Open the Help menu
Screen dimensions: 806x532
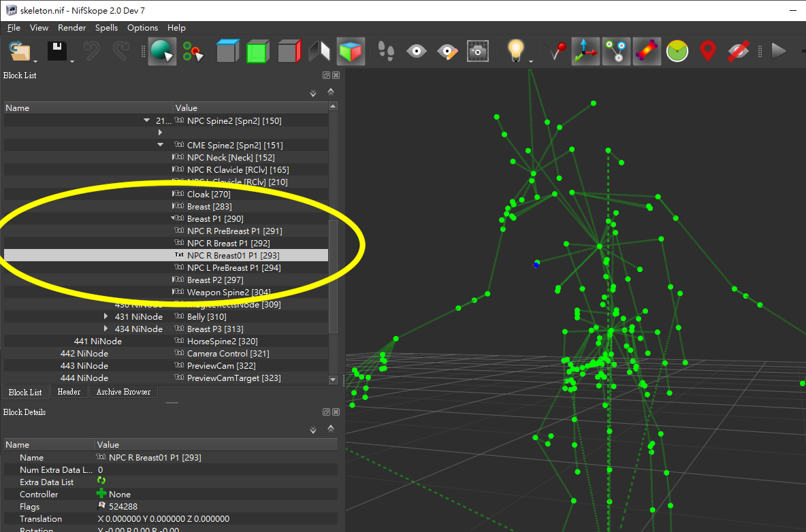(x=176, y=28)
